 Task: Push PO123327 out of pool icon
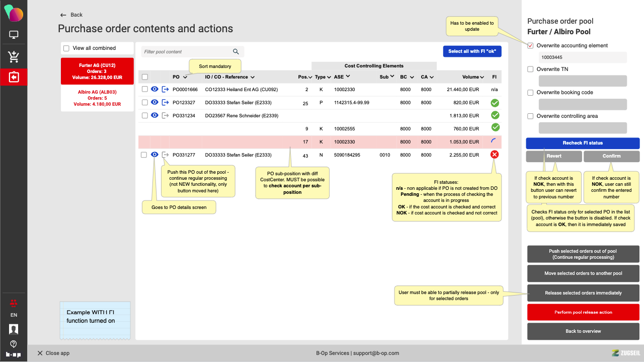point(165,102)
